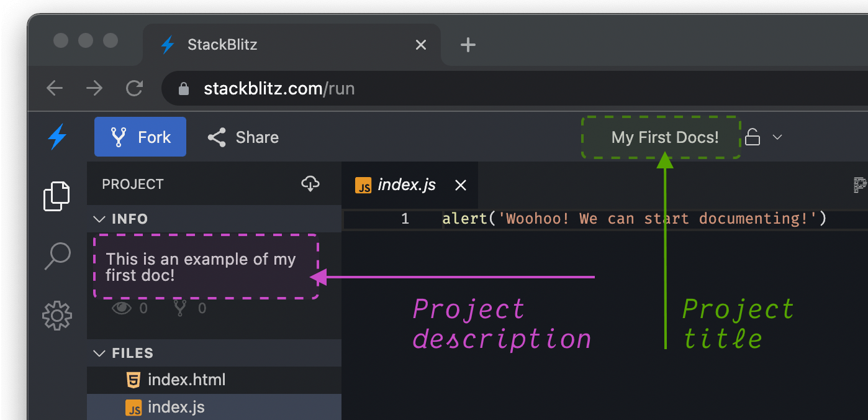Click the eye icon showing view count
This screenshot has height=420, width=868.
click(x=122, y=308)
